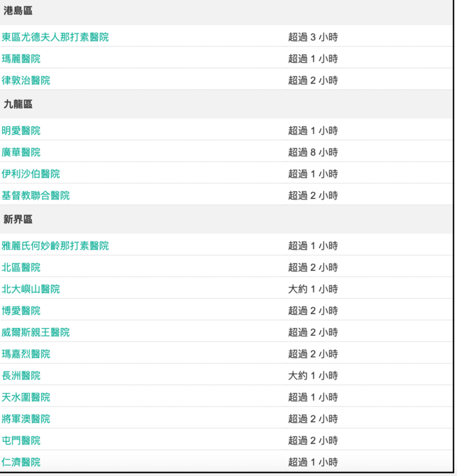The image size is (457, 476).
Task: Open 律敦治醫院 page
Action: click(x=26, y=80)
